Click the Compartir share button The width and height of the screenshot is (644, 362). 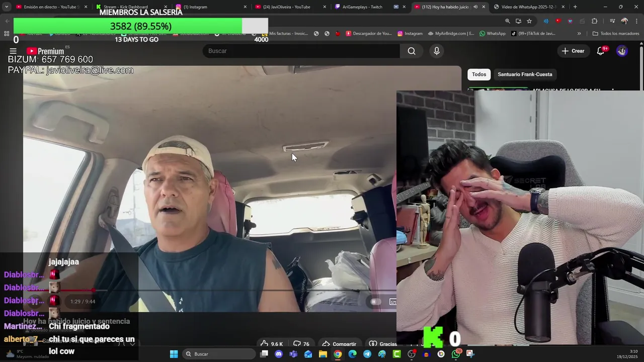coord(339,344)
